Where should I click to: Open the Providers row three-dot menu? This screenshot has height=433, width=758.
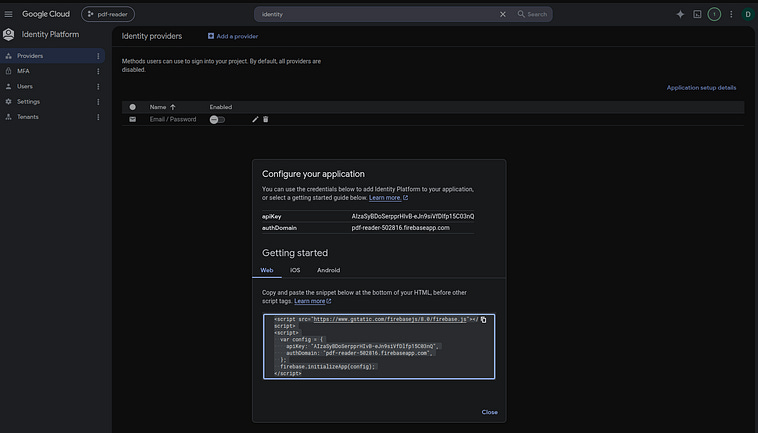98,56
